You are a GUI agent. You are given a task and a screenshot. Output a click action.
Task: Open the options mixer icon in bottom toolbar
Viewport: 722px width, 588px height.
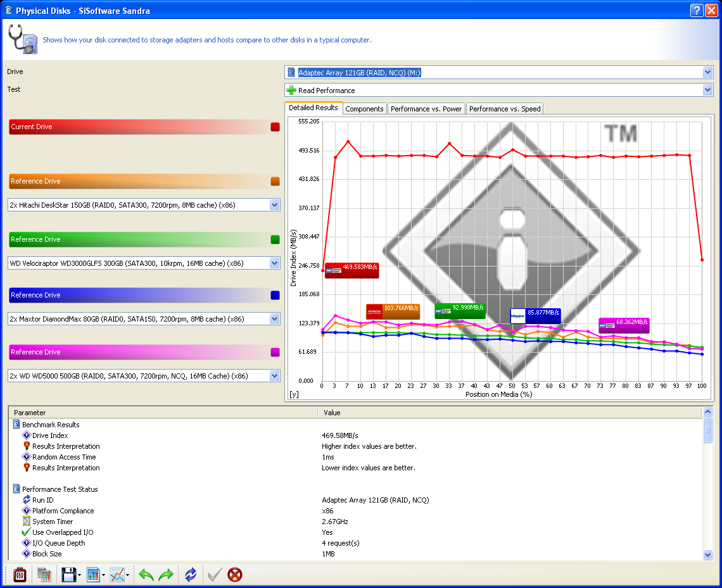[20, 575]
